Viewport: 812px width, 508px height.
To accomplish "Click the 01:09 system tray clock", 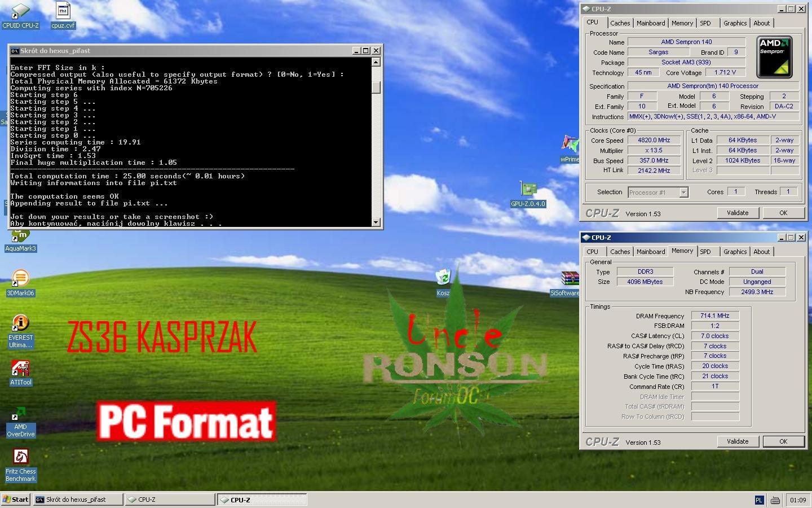I will [x=798, y=500].
